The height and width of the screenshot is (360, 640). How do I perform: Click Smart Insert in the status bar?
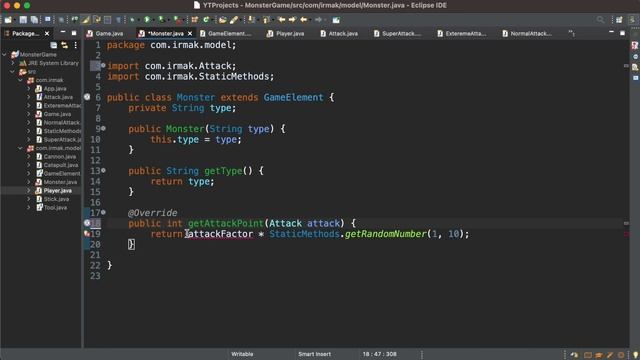click(x=314, y=354)
